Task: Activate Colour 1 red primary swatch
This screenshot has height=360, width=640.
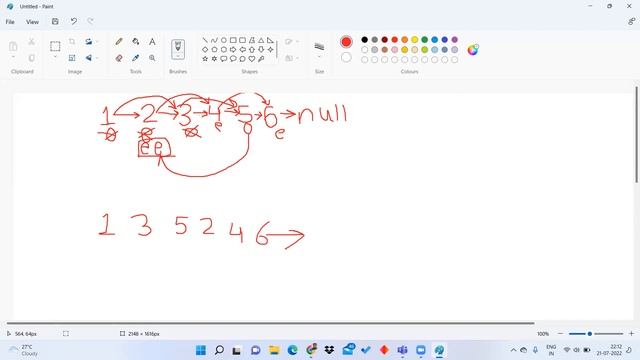Action: click(x=346, y=42)
